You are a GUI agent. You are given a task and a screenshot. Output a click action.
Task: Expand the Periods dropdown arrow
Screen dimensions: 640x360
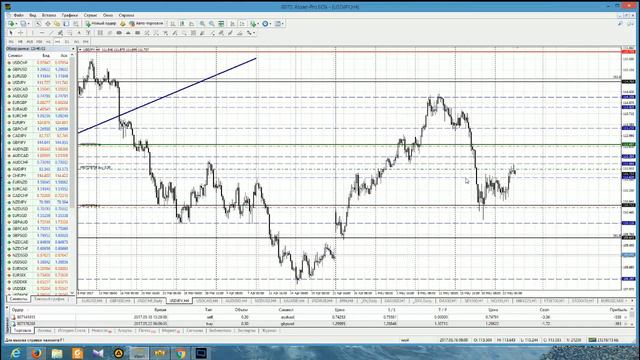coord(270,24)
